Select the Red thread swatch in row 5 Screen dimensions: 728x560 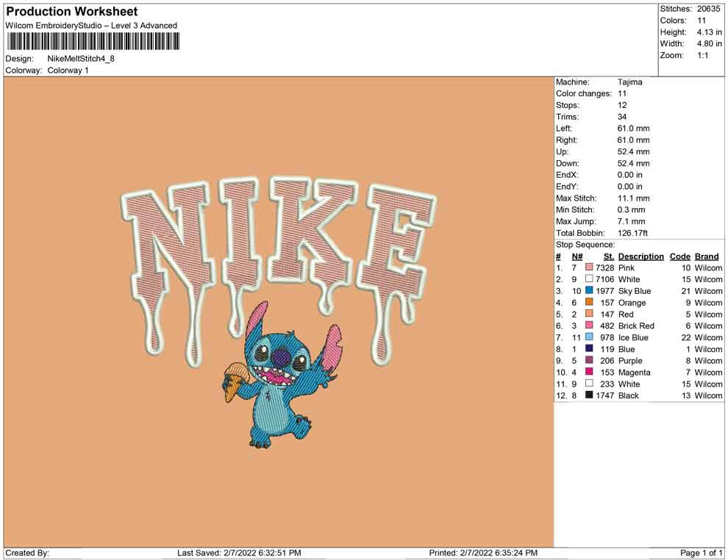[x=589, y=314]
